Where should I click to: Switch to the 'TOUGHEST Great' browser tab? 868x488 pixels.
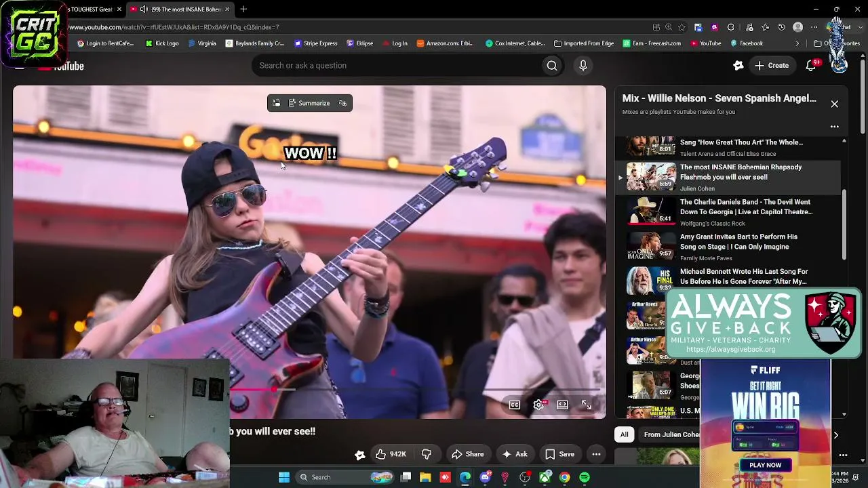point(90,9)
